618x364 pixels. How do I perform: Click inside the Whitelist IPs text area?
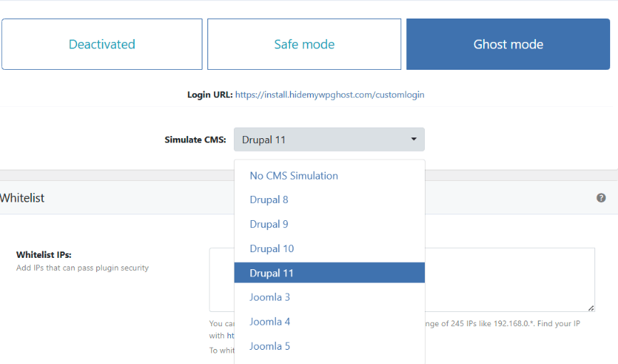(509, 279)
